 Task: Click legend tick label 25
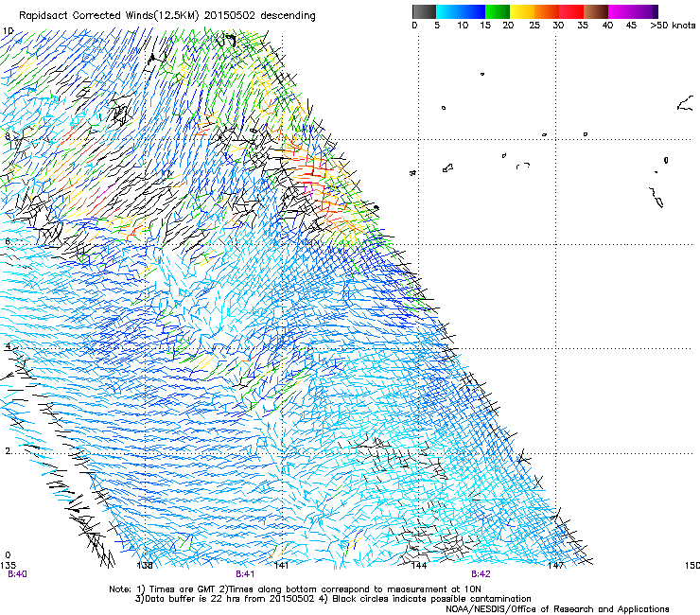tap(534, 26)
